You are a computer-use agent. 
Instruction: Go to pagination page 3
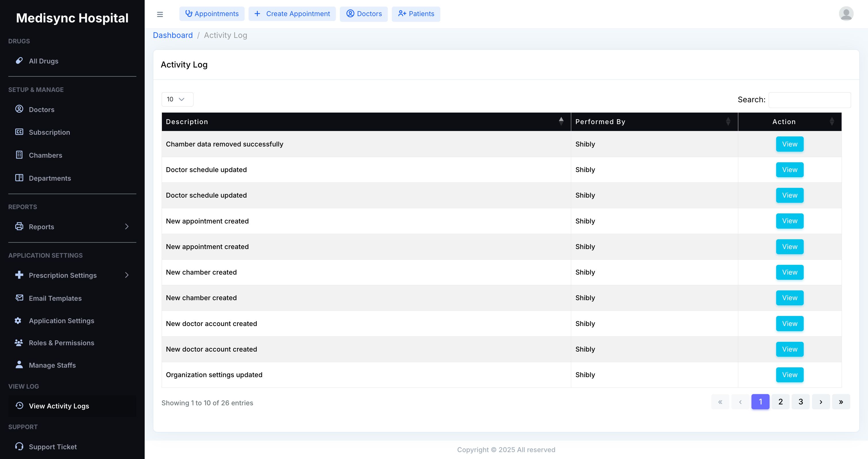(x=801, y=402)
